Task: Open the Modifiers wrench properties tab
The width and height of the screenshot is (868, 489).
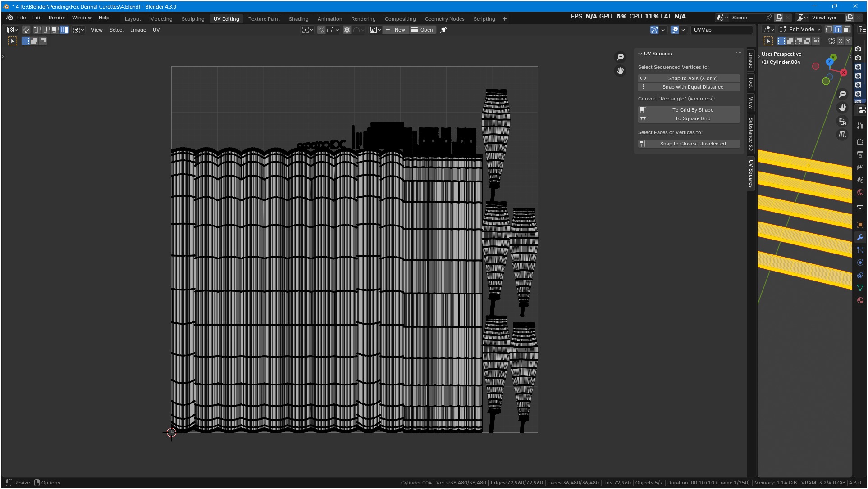Action: tap(860, 237)
